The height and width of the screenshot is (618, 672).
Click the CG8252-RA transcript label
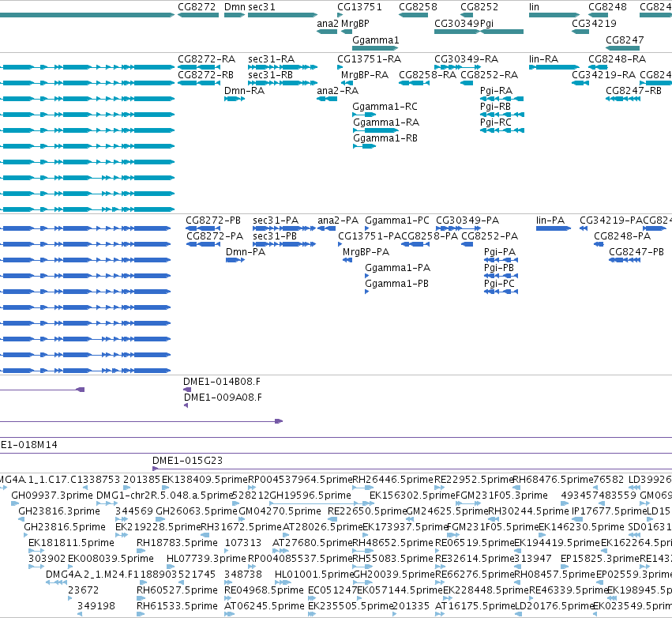click(490, 75)
